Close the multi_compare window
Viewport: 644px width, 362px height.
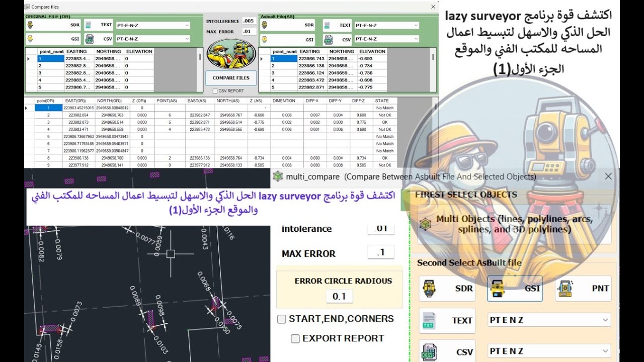point(608,176)
